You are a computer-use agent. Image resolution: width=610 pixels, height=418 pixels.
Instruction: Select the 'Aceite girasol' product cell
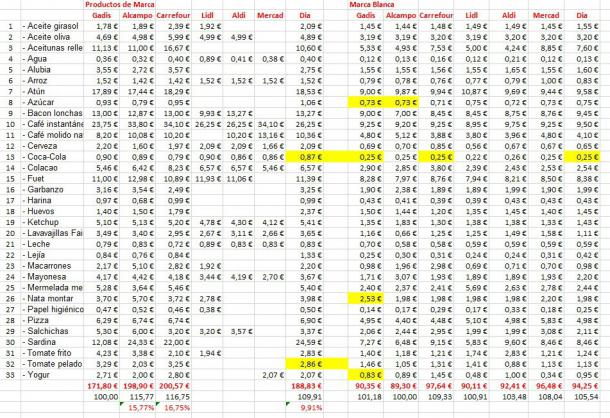point(52,26)
